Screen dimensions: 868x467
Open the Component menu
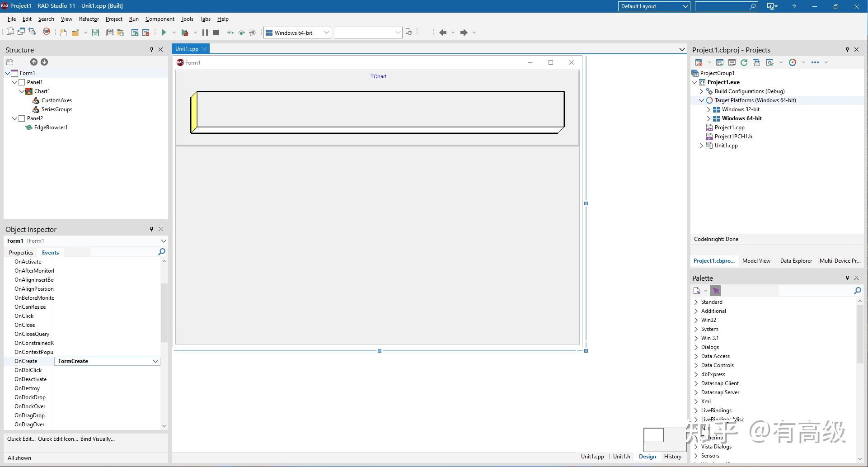160,19
